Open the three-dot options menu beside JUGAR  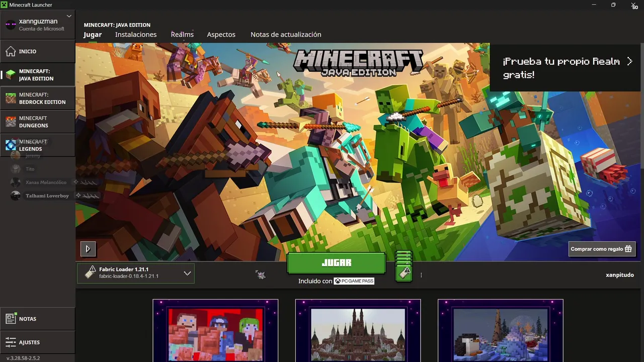(x=421, y=275)
